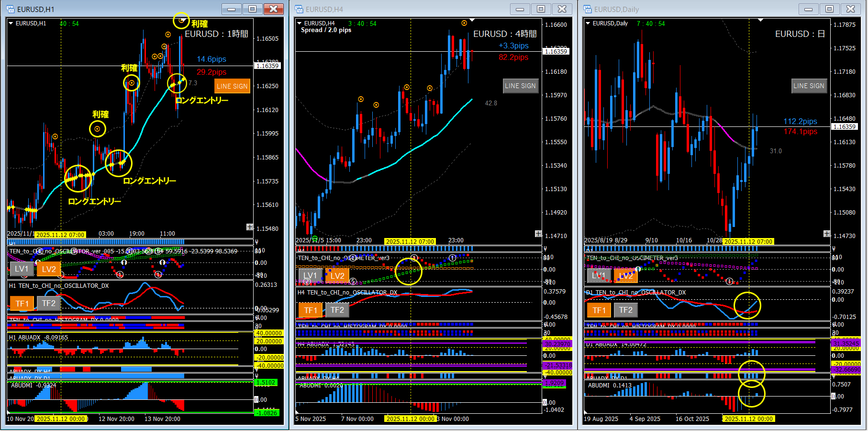Screen dimensions: 868x431
Task: Click the EURUSD,H4 window title chart icon
Action: pos(299,9)
